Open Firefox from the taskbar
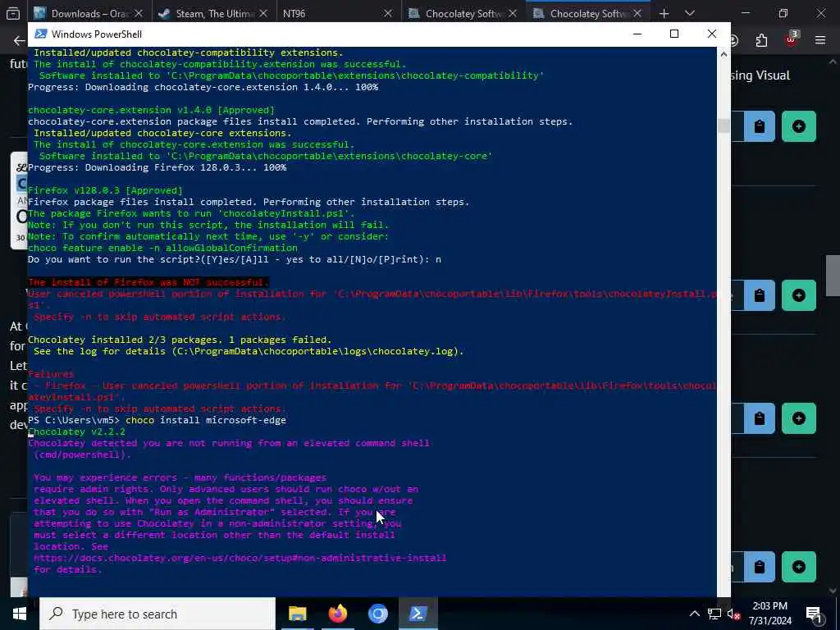 (x=337, y=614)
